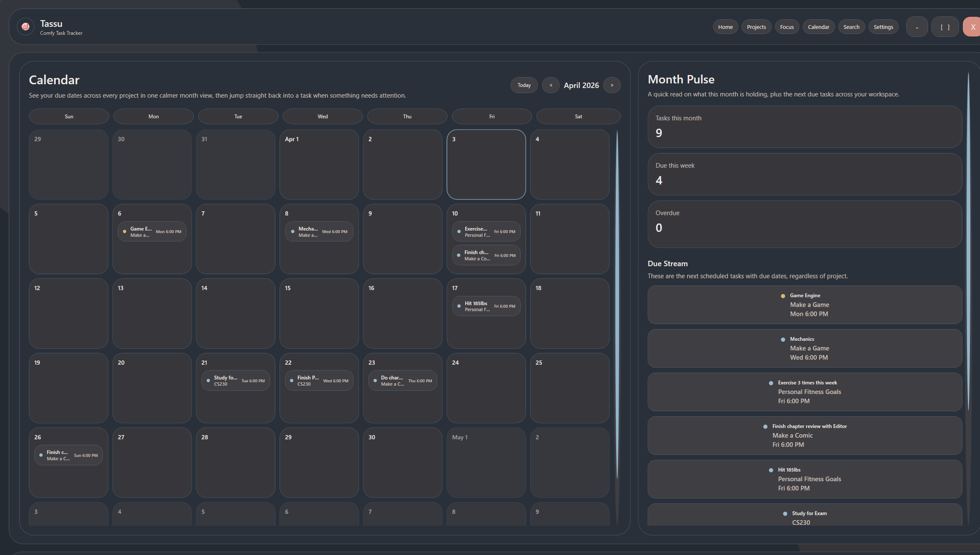Open Exercise 3 times Due Stream item
Image resolution: width=980 pixels, height=555 pixels.
[804, 392]
